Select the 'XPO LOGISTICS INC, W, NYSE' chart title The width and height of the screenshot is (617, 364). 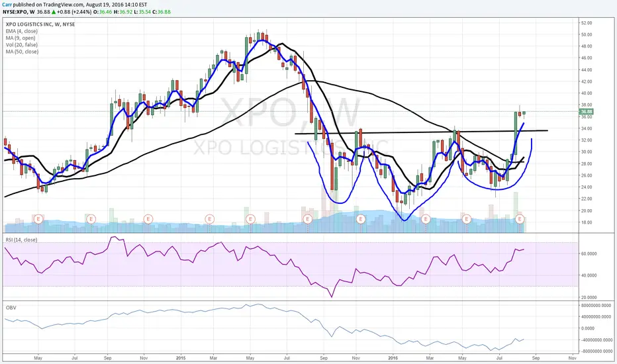tap(40, 24)
